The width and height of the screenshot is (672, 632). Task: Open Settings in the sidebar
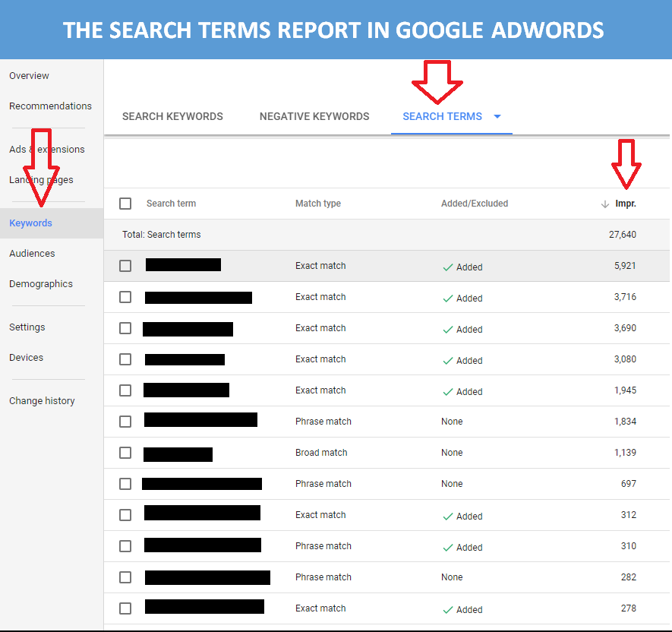click(x=27, y=327)
